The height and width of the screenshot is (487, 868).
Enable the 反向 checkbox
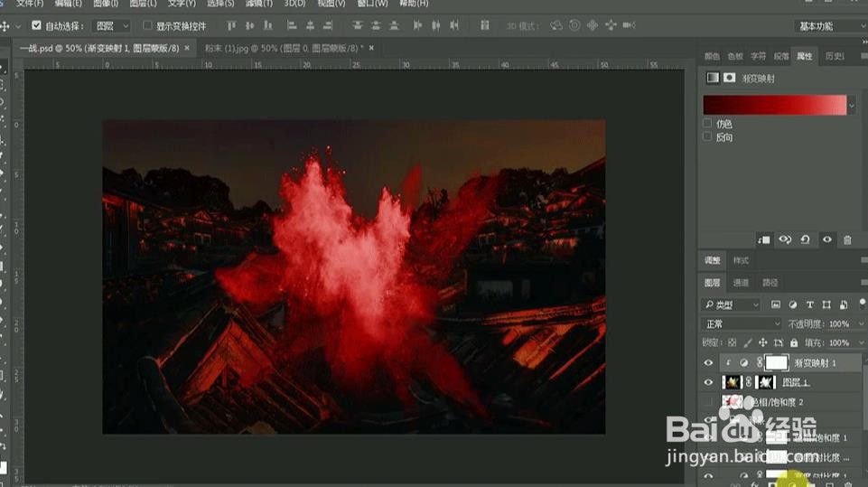pyautogui.click(x=707, y=136)
